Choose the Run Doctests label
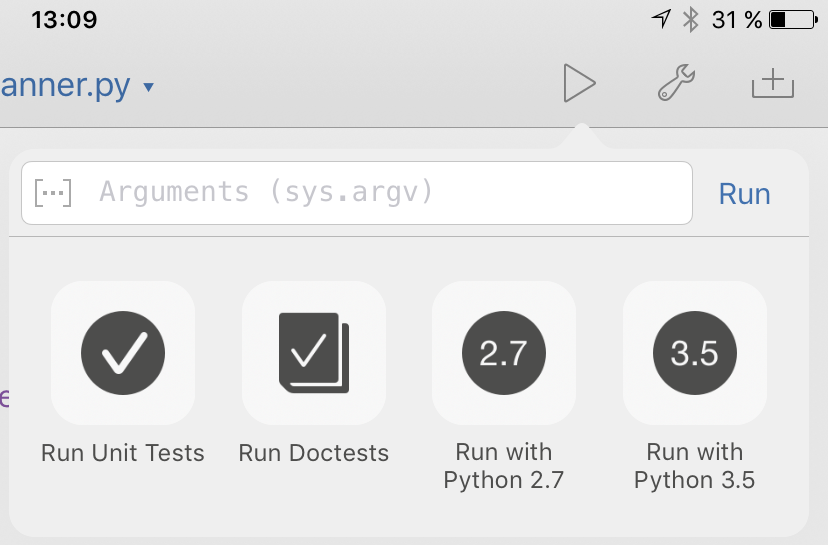This screenshot has width=828, height=545. (314, 453)
